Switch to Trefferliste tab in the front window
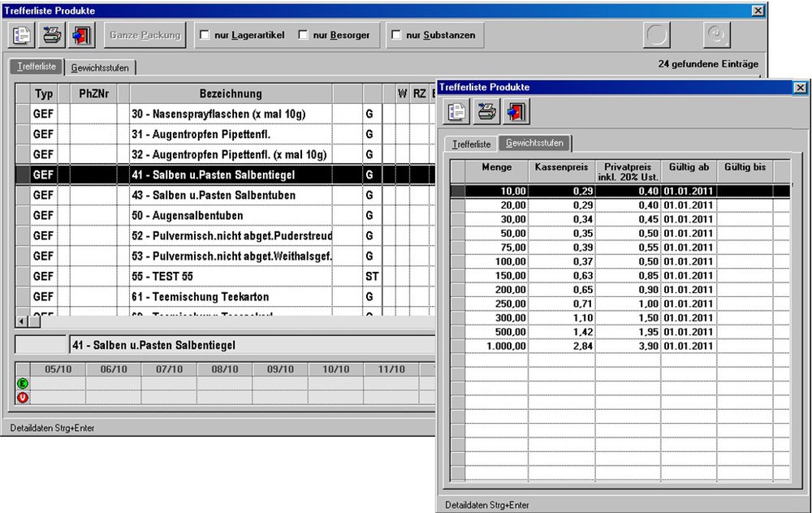The width and height of the screenshot is (812, 513). 471,144
